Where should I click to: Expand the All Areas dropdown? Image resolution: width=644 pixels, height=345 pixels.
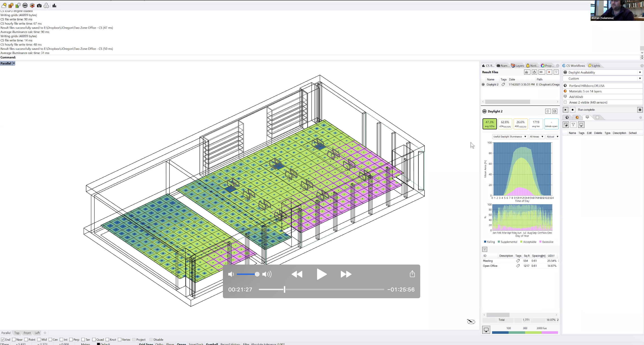(537, 137)
